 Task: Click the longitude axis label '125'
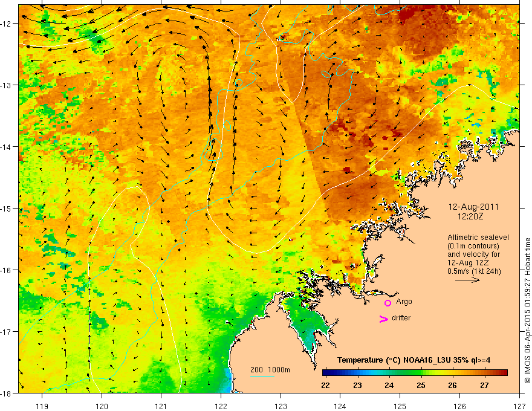[x=400, y=406]
